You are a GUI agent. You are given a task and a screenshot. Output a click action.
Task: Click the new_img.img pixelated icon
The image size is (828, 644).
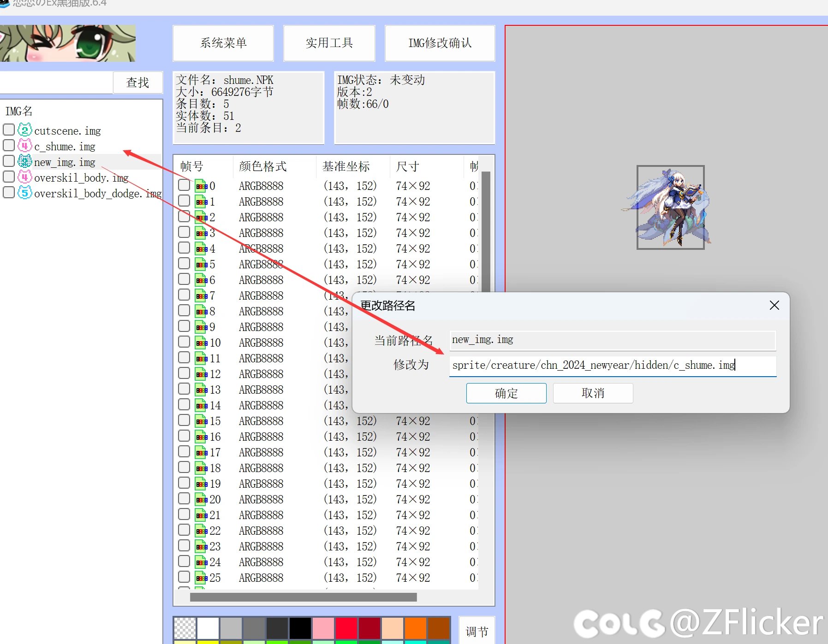24,161
